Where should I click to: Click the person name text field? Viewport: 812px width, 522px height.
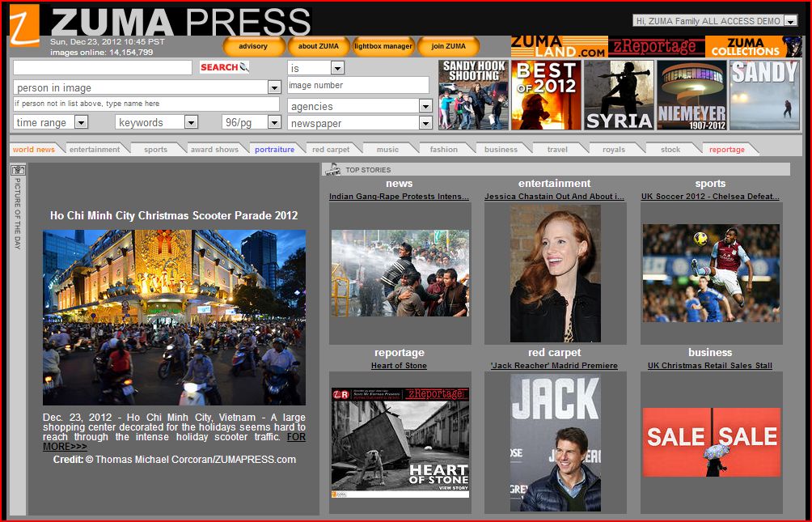(146, 104)
